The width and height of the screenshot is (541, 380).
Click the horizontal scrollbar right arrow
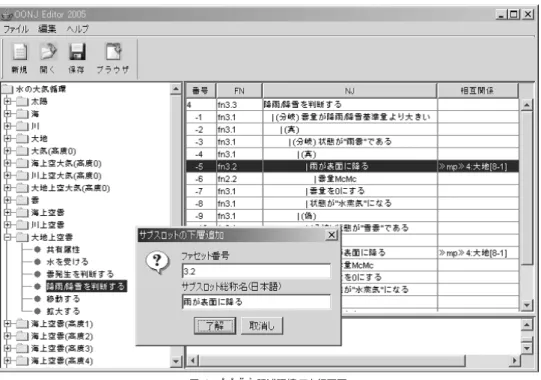click(514, 361)
